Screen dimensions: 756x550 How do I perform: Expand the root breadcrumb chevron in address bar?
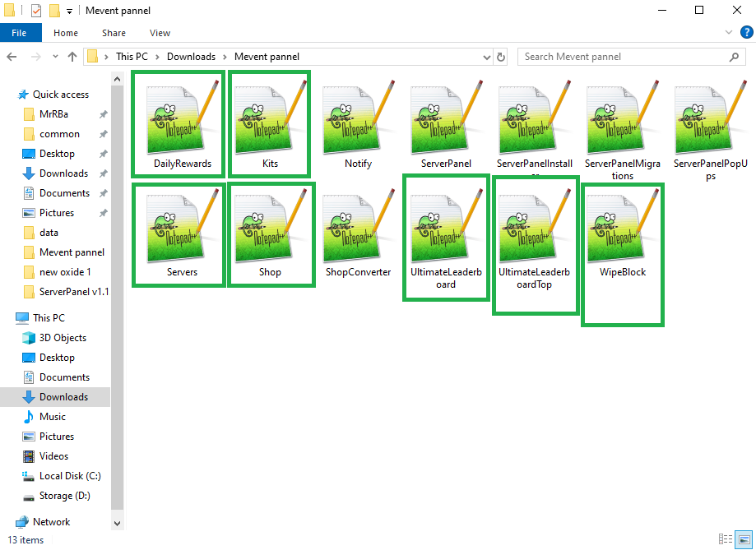[x=106, y=57]
